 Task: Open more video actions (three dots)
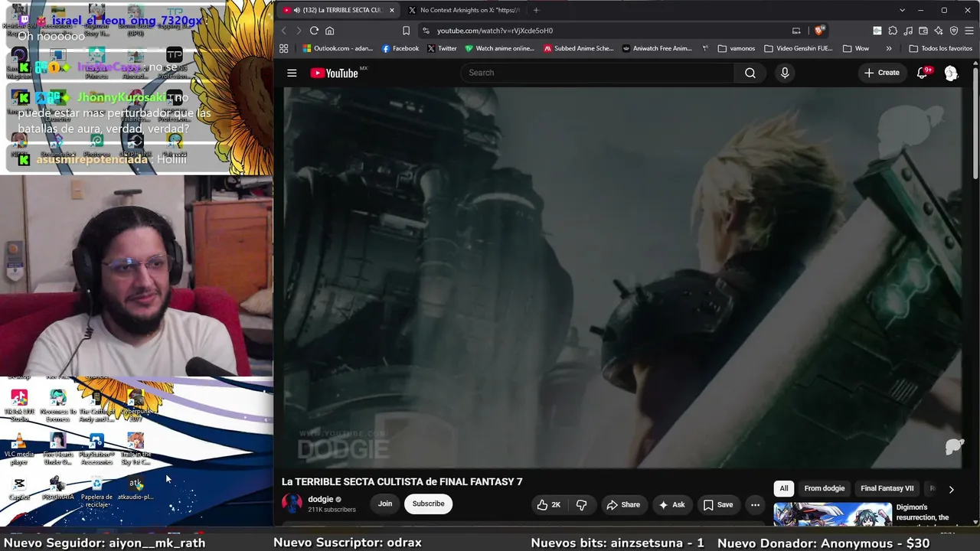point(755,504)
